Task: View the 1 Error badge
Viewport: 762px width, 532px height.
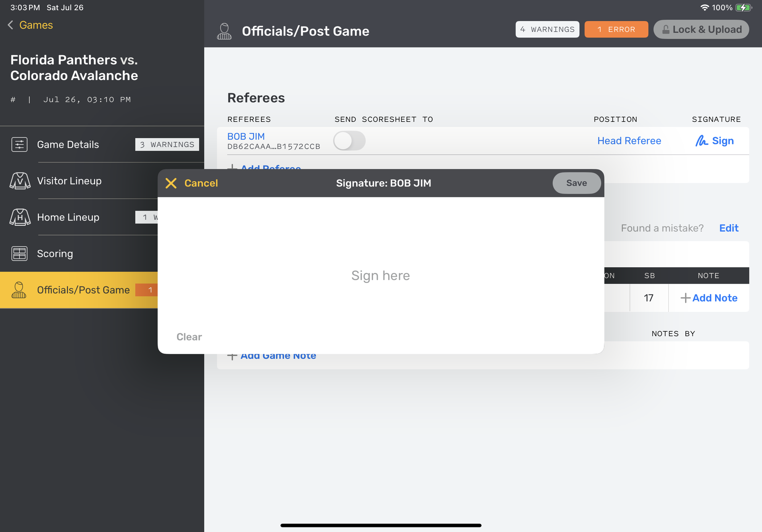Action: [x=616, y=30]
